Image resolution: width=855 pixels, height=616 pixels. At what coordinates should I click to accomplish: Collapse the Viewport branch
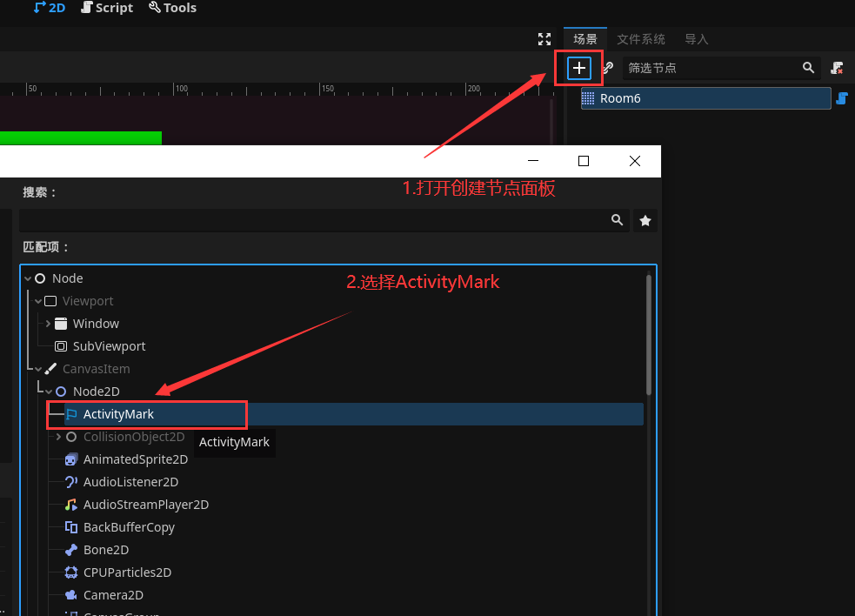click(x=38, y=301)
